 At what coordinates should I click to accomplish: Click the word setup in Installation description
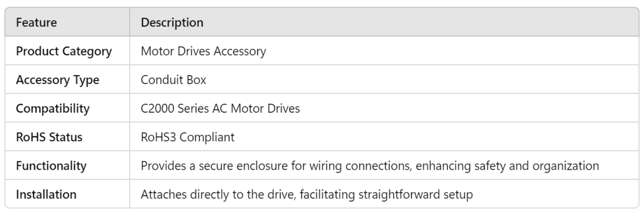[x=459, y=195]
